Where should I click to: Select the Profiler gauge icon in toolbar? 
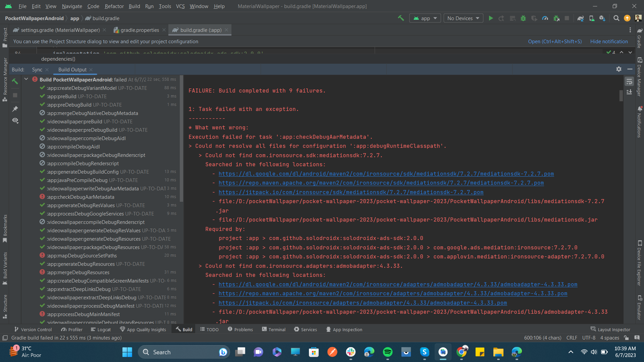point(545,18)
